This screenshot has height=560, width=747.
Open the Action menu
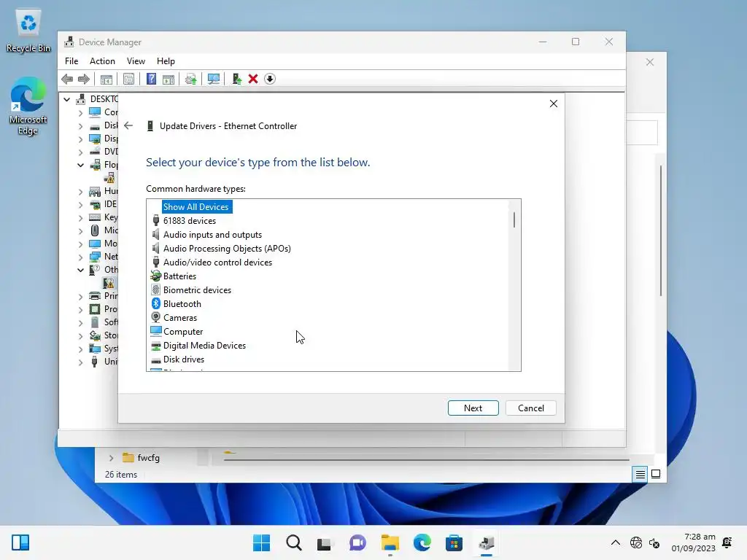click(102, 61)
